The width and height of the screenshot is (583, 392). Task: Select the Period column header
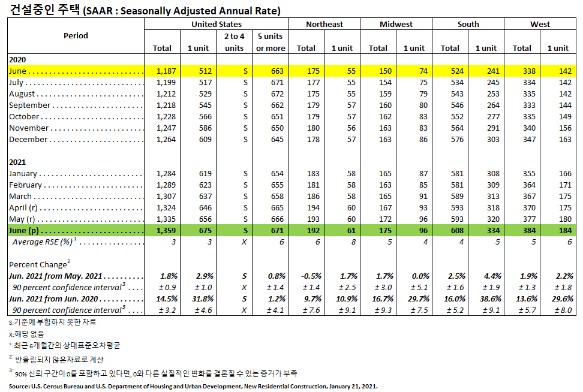coord(76,36)
